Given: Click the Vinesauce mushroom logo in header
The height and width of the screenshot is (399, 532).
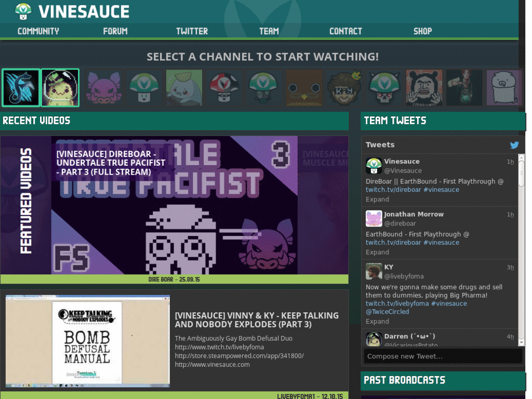Looking at the screenshot, I should click(x=23, y=11).
